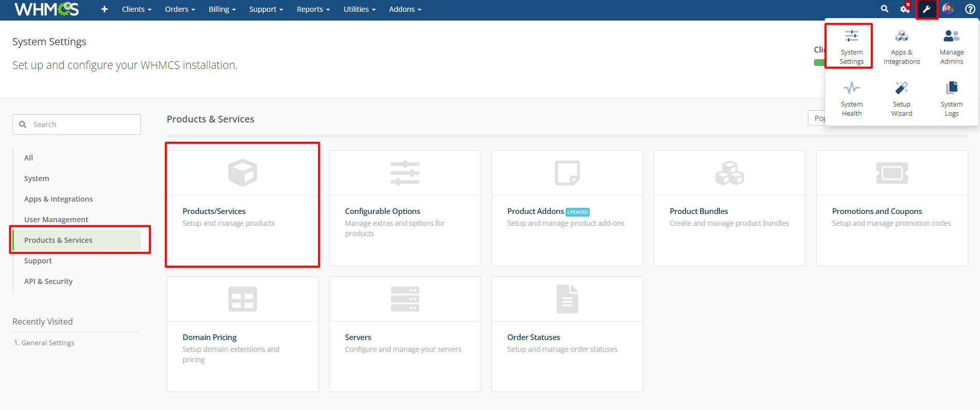Viewport: 980px width, 410px height.
Task: Expand the Clients dropdown menu
Action: pyautogui.click(x=136, y=9)
